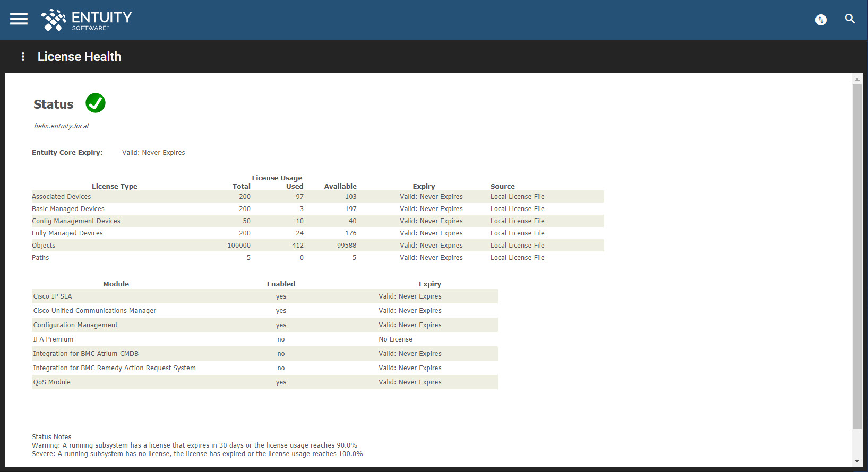The width and height of the screenshot is (868, 472).
Task: Click Integration for BMC Remedy Action Request System
Action: click(114, 368)
